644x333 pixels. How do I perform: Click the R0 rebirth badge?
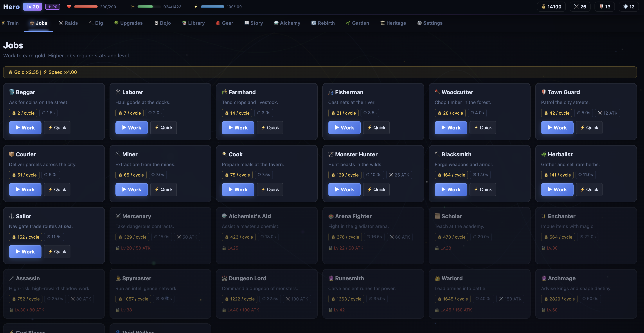[x=52, y=7]
